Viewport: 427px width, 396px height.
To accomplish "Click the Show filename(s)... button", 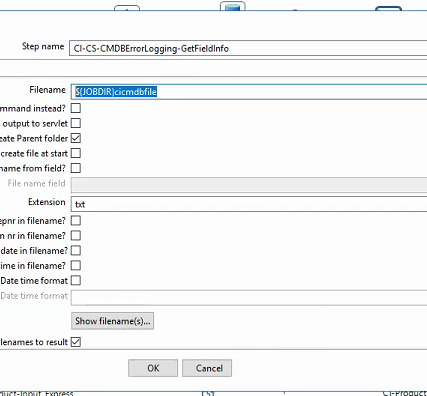I will 113,321.
